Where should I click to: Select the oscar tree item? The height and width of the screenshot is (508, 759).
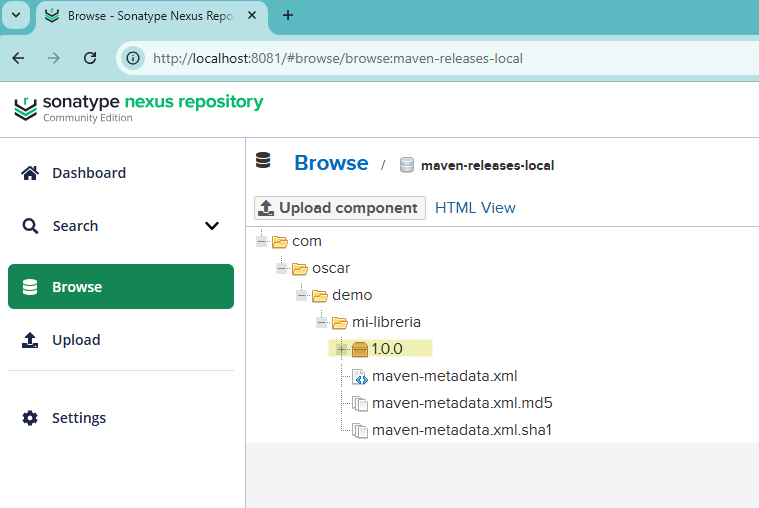click(x=331, y=268)
